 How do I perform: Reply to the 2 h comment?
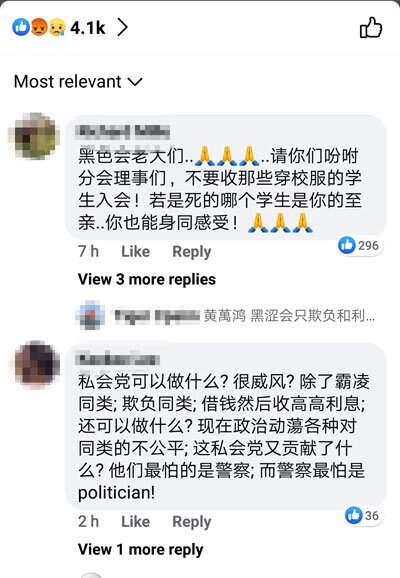tap(192, 522)
